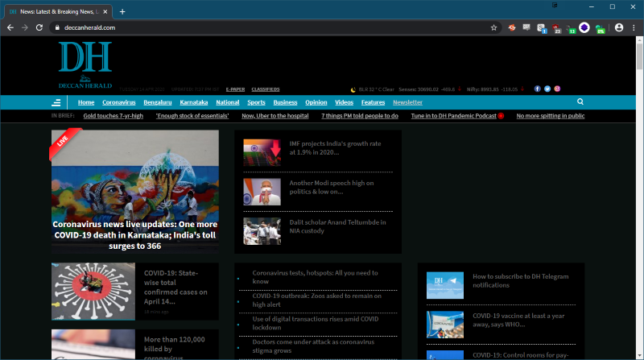Open the Videos section
Image resolution: width=644 pixels, height=360 pixels.
coord(344,102)
